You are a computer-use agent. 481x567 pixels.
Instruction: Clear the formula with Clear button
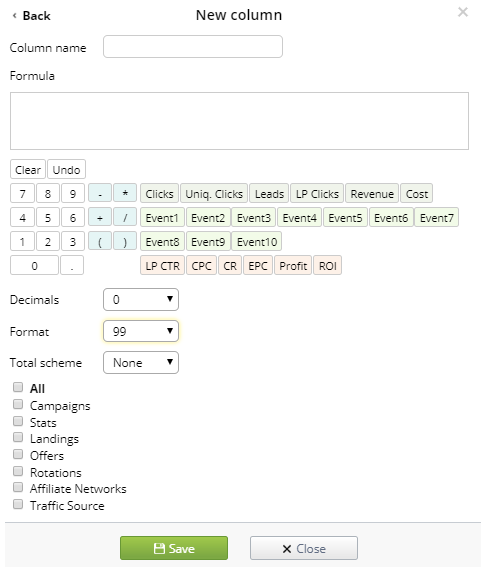[28, 169]
